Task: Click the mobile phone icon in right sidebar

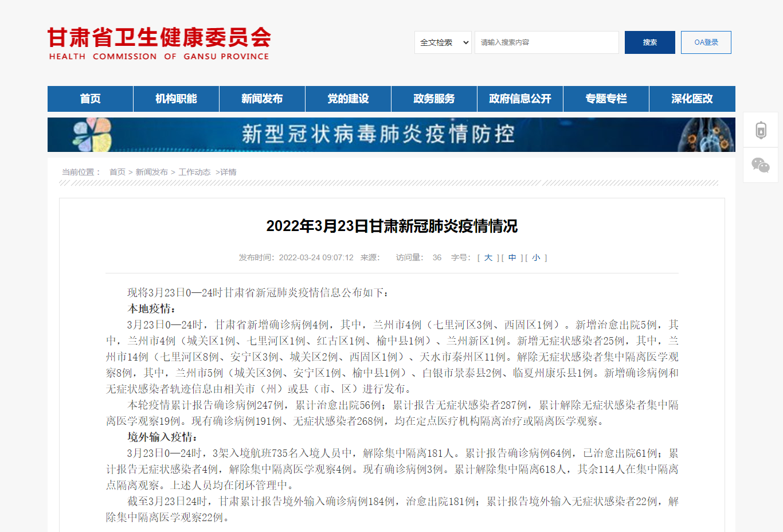Action: pyautogui.click(x=761, y=130)
